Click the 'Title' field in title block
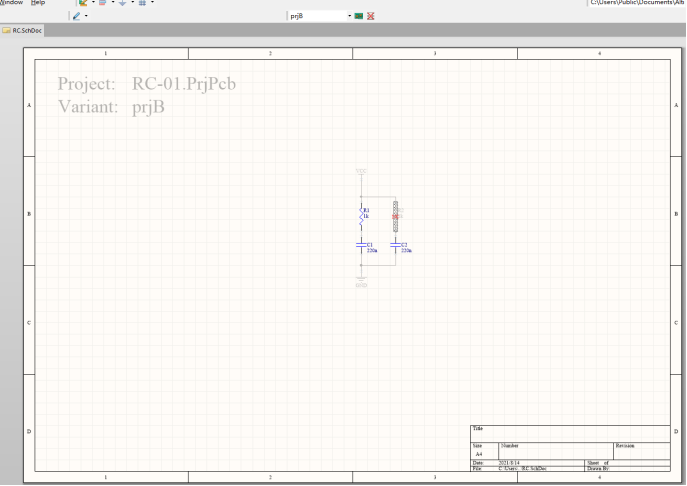687x486 pixels. tap(570, 433)
